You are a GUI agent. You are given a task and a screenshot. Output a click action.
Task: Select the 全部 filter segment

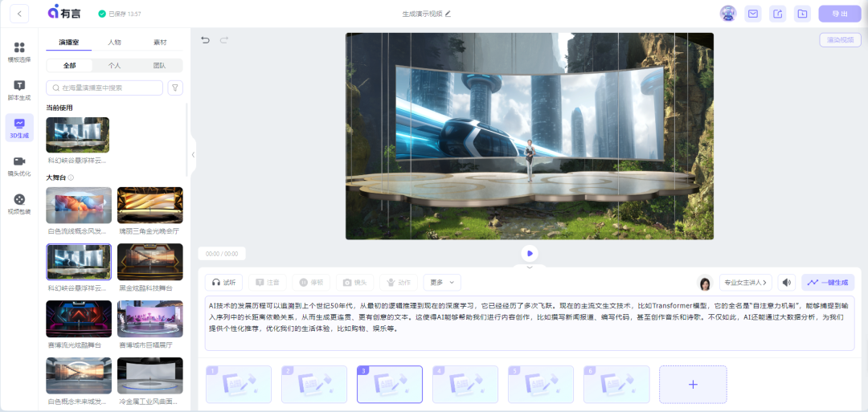69,65
